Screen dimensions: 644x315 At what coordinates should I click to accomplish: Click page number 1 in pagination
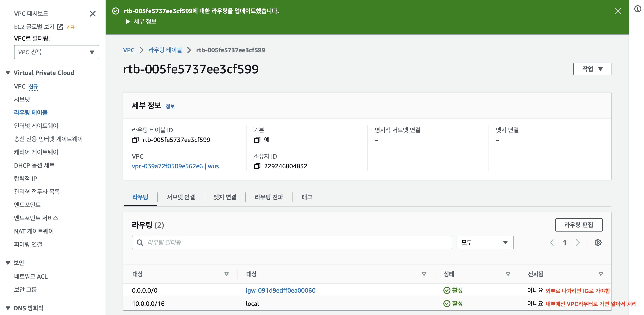[x=565, y=242]
